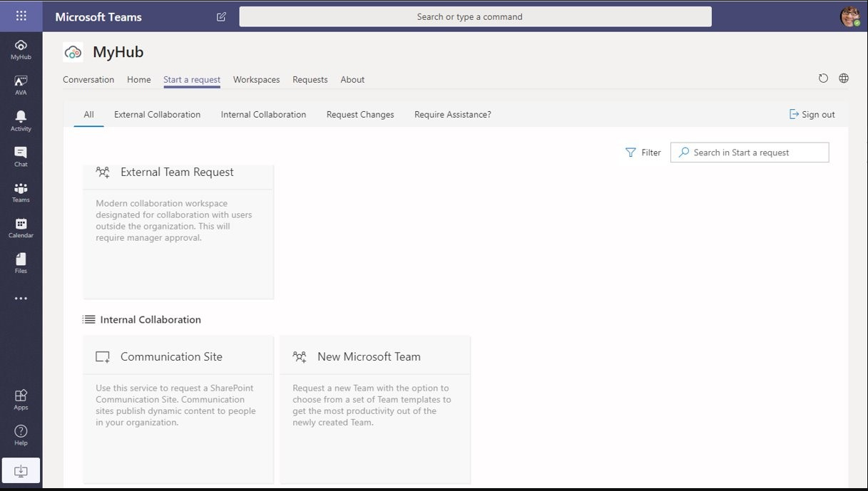Click the Internal Collaboration list icon

coord(88,319)
